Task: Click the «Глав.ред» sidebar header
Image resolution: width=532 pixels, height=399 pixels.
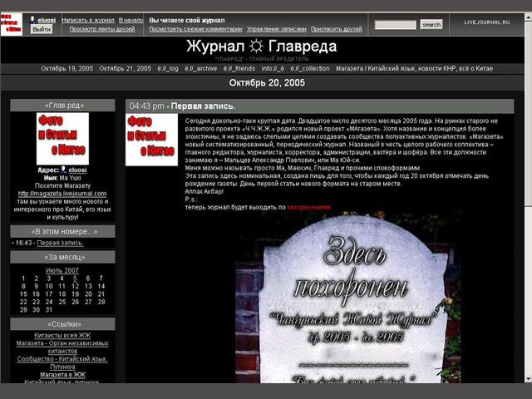Action: point(63,106)
